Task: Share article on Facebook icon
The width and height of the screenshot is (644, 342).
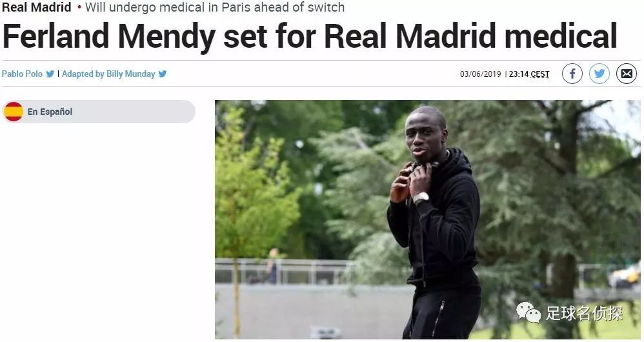Action: pyautogui.click(x=572, y=74)
